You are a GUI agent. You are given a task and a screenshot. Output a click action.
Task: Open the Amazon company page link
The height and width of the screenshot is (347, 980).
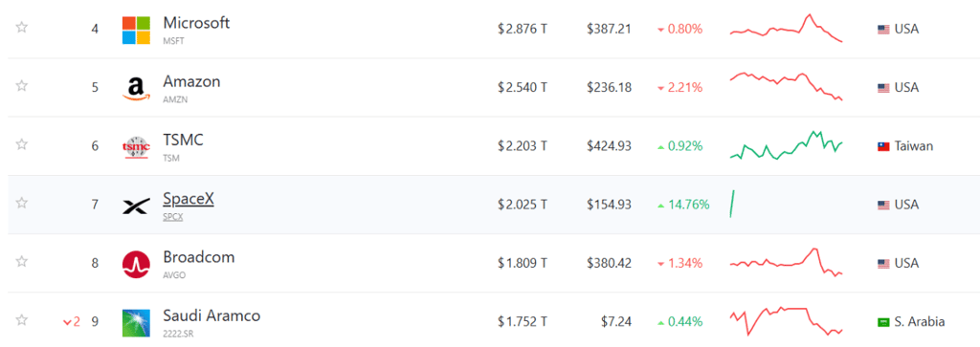191,82
